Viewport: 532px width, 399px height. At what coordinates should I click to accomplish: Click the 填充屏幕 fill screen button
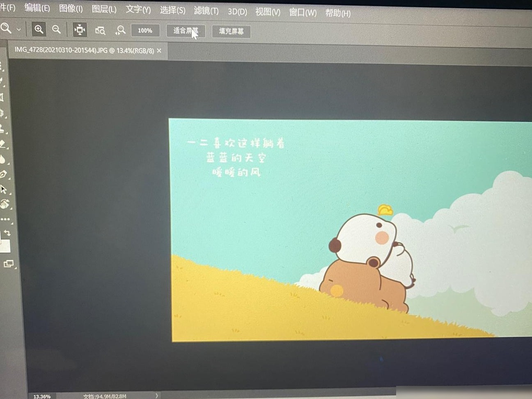pyautogui.click(x=231, y=31)
